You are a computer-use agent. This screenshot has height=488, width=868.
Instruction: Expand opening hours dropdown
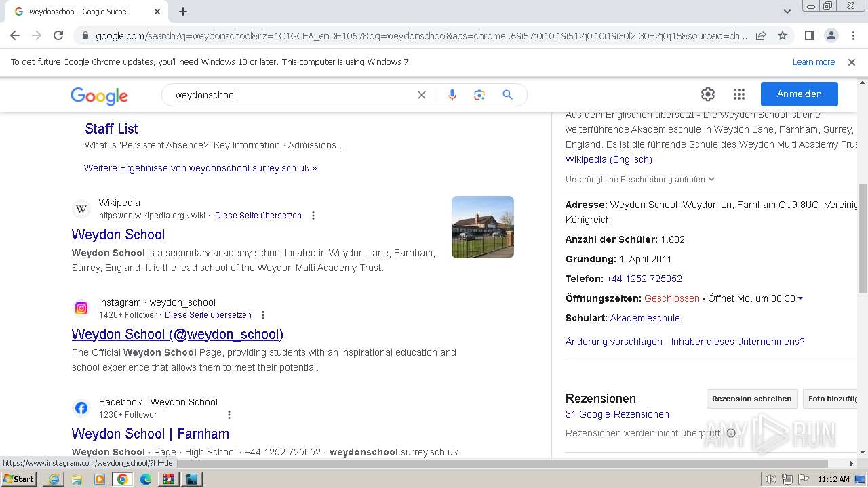800,298
